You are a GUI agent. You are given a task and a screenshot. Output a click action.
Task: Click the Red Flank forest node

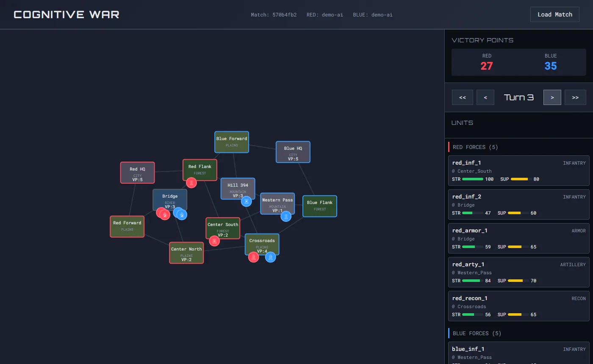click(x=200, y=170)
